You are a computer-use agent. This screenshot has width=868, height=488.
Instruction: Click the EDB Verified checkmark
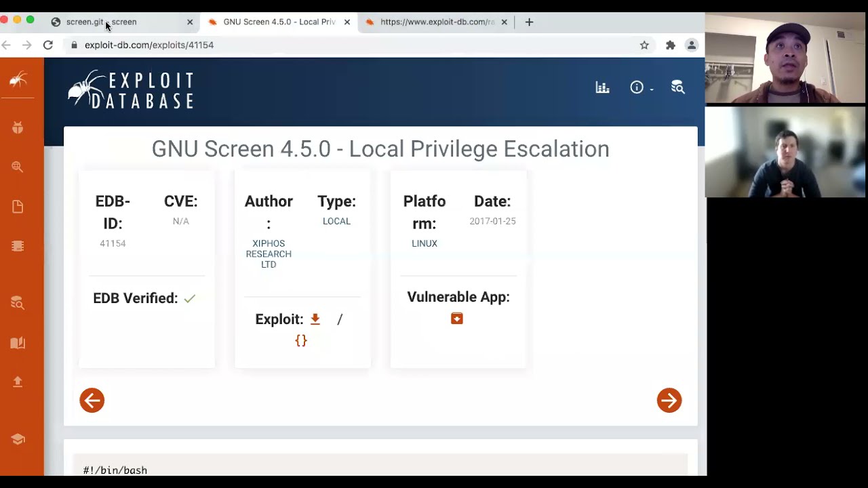point(189,298)
